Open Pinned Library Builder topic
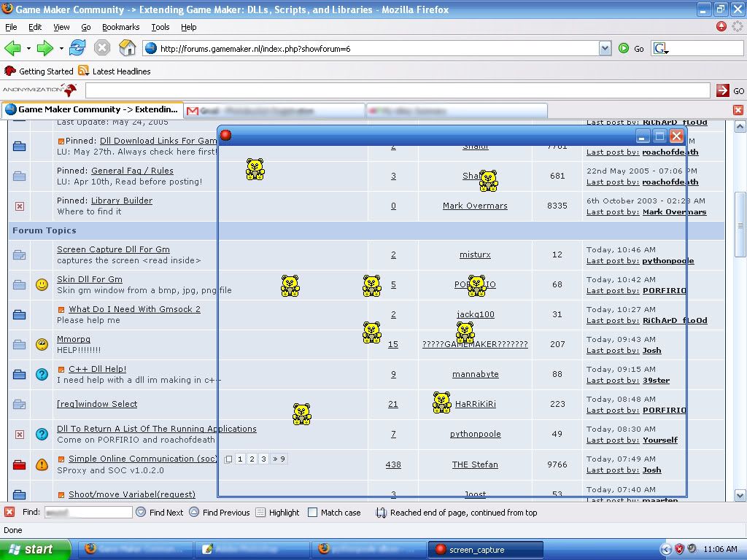The width and height of the screenshot is (747, 560). pos(122,201)
